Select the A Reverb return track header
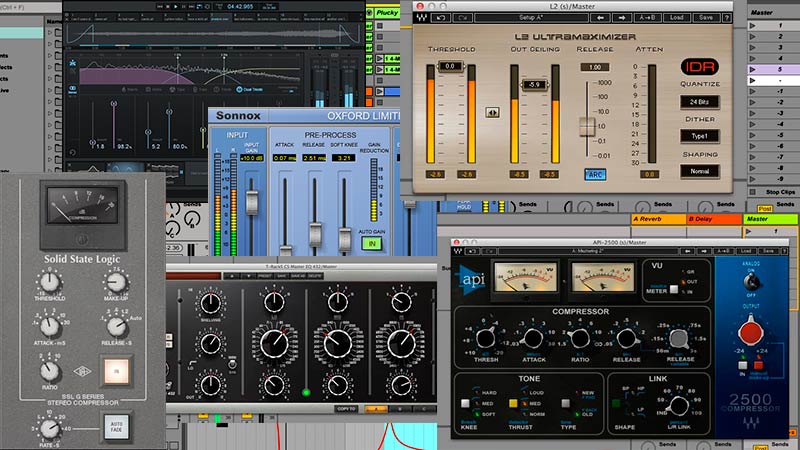 coord(659,219)
